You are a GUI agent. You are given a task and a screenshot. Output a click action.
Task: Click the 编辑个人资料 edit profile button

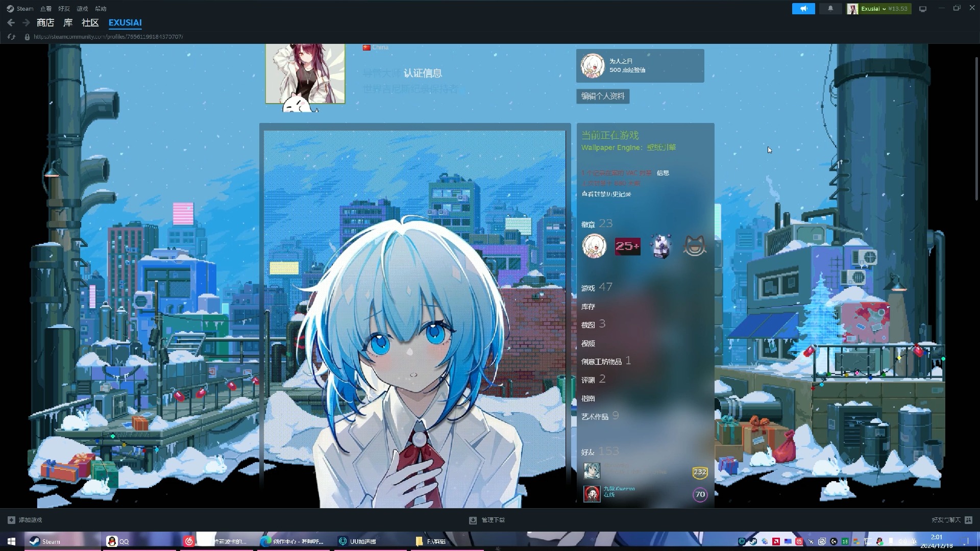[603, 96]
